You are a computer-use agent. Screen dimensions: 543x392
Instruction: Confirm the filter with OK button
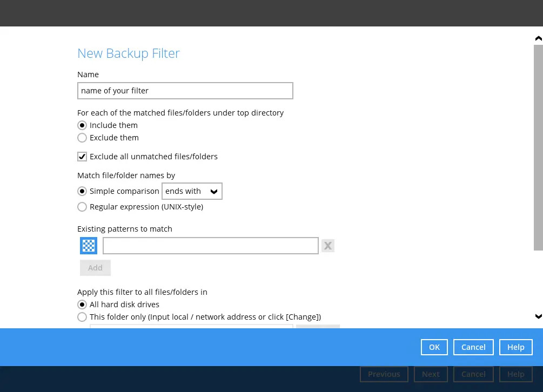tap(434, 347)
